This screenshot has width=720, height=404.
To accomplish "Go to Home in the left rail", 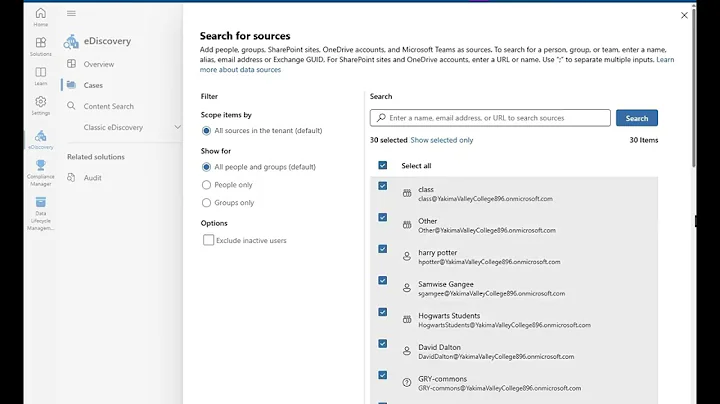I will click(x=40, y=17).
